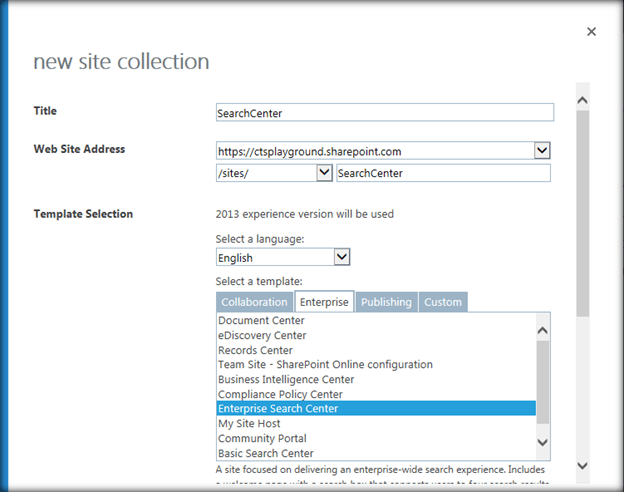Viewport: 624px width, 492px height.
Task: Select the Community Portal template
Action: [262, 438]
